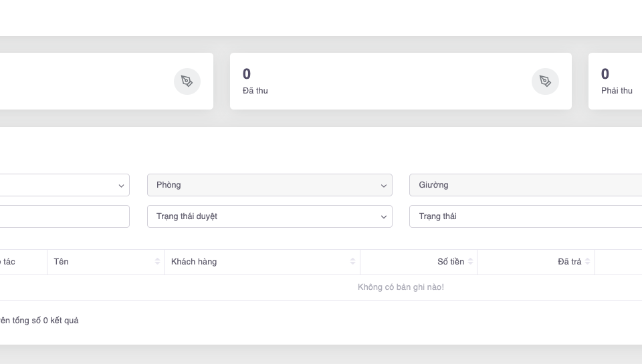
Task: Click the 'tổng số 0 kết quả' summary text
Action: [x=40, y=321]
